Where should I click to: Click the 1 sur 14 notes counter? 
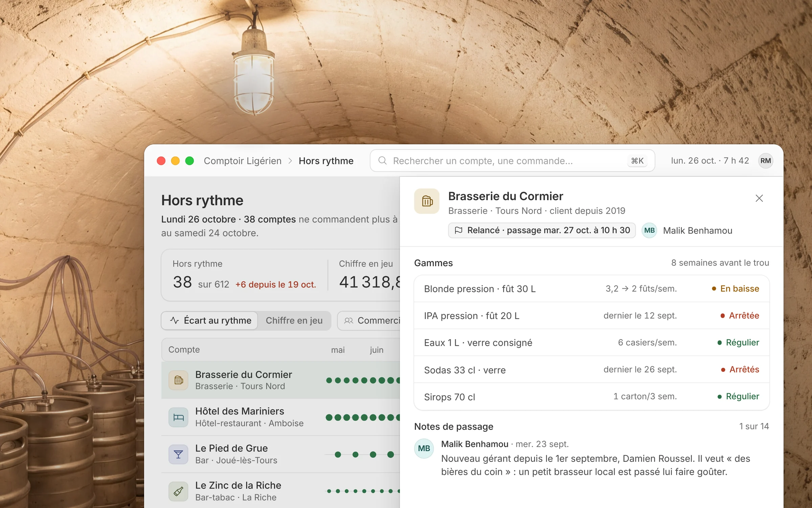coord(754,426)
